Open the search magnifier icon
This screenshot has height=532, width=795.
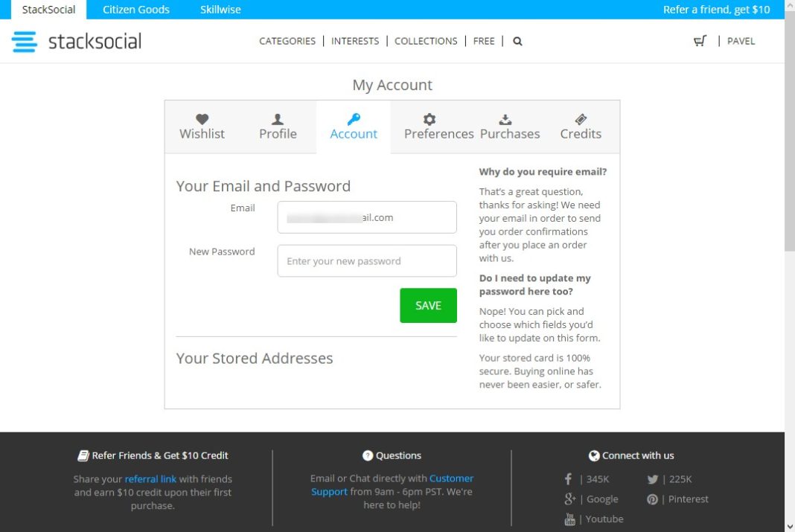(517, 42)
